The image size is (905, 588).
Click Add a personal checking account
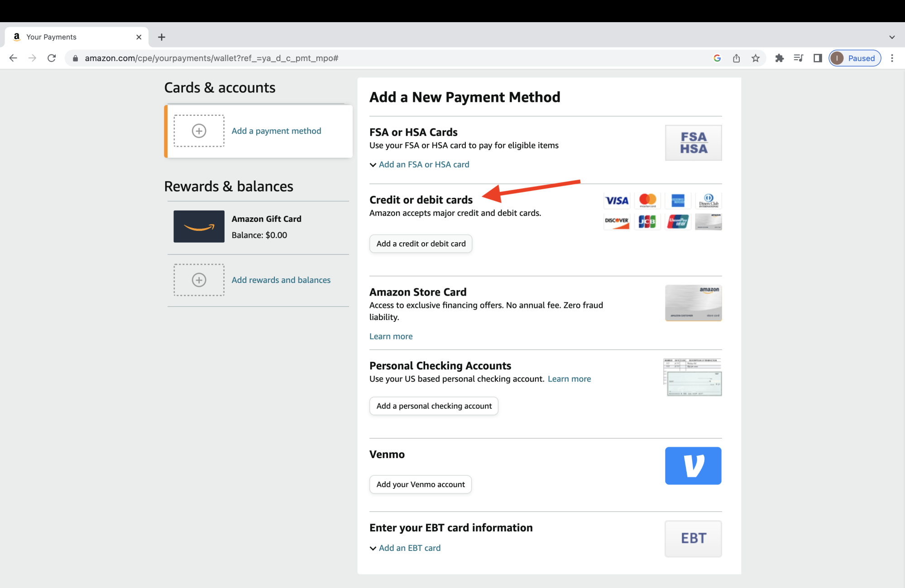[x=434, y=406]
